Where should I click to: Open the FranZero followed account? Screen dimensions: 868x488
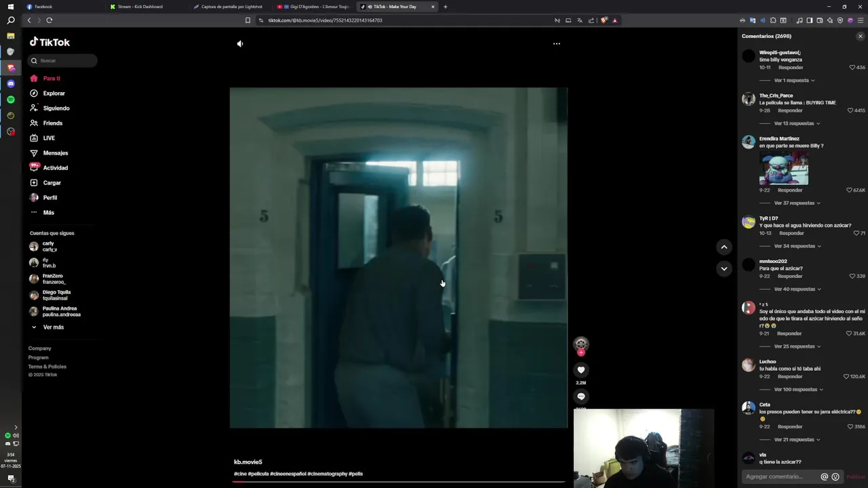click(x=47, y=279)
